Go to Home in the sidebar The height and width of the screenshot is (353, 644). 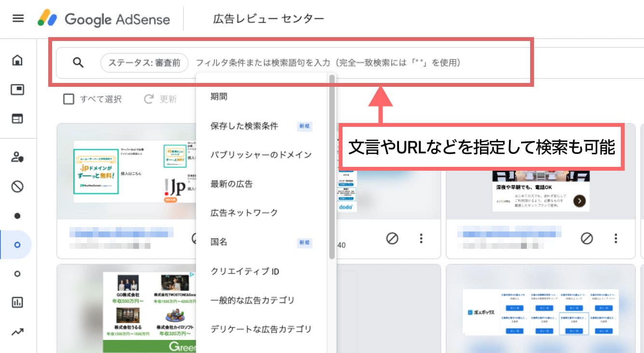(x=18, y=60)
